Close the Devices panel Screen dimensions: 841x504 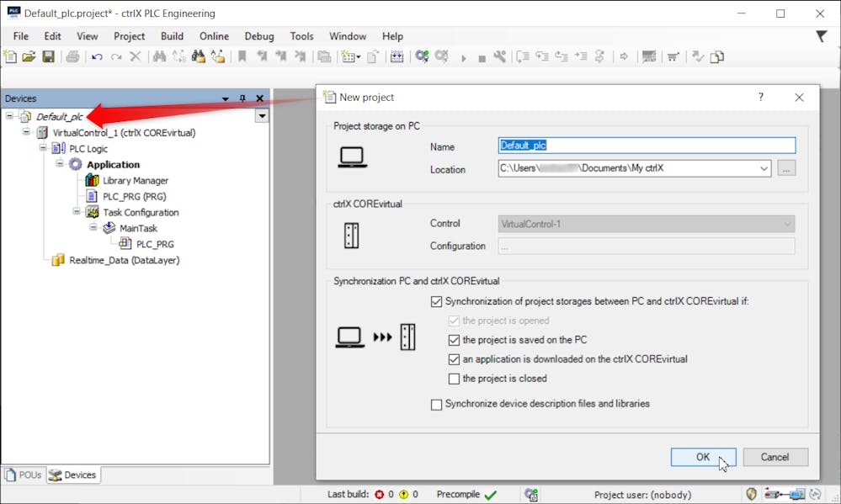259,98
